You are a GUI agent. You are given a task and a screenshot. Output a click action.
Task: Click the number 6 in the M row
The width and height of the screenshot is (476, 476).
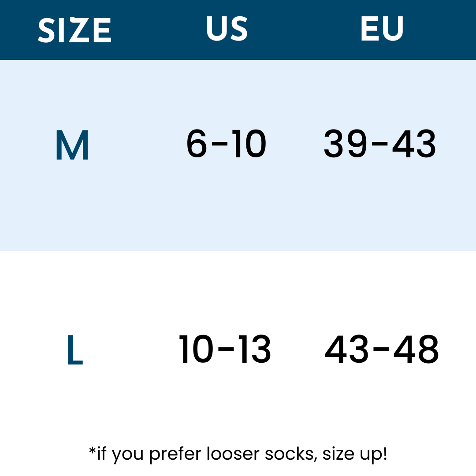click(197, 145)
